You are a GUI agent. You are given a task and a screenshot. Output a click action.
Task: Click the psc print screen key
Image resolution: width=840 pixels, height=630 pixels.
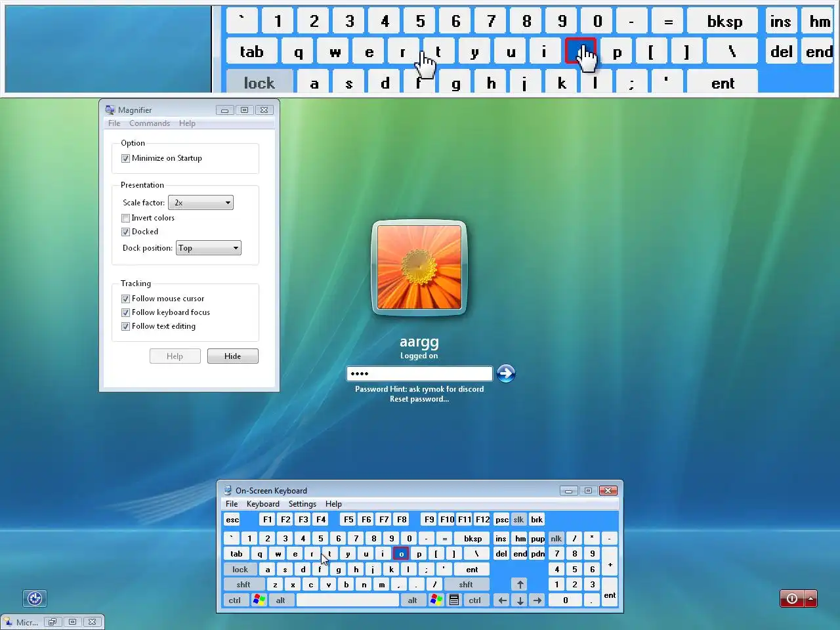click(x=501, y=519)
